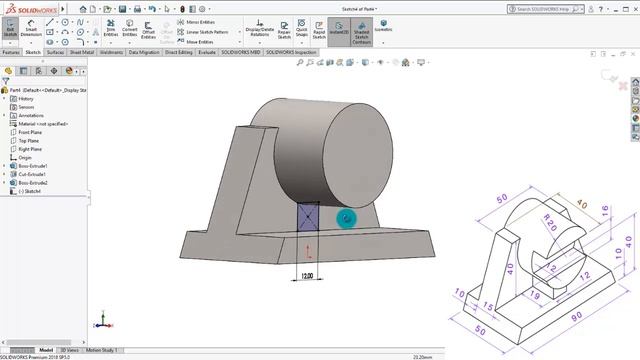Click the Offset Entities tool
Screen dimensions: 640x360
pyautogui.click(x=148, y=31)
